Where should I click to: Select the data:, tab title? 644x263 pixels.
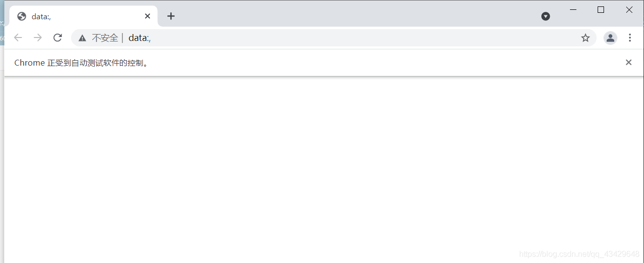[41, 16]
